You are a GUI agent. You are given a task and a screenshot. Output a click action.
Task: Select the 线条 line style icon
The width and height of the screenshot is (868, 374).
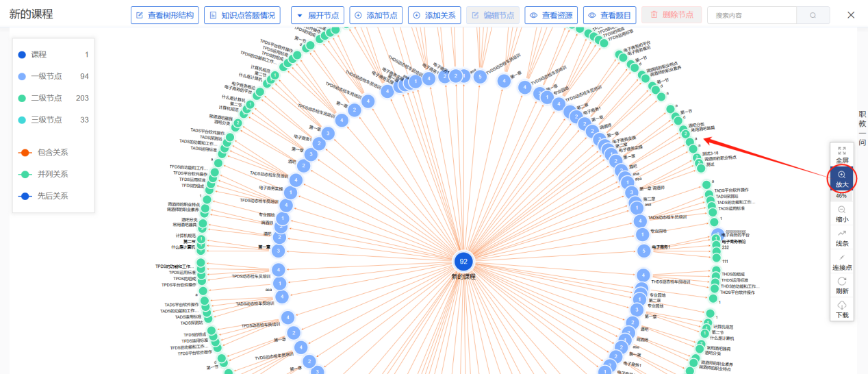(841, 234)
